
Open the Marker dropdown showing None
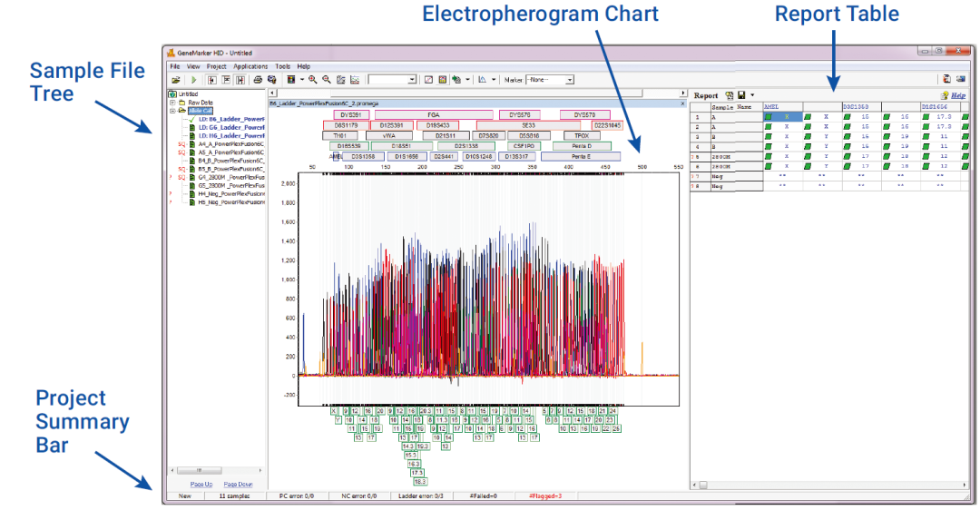[550, 80]
